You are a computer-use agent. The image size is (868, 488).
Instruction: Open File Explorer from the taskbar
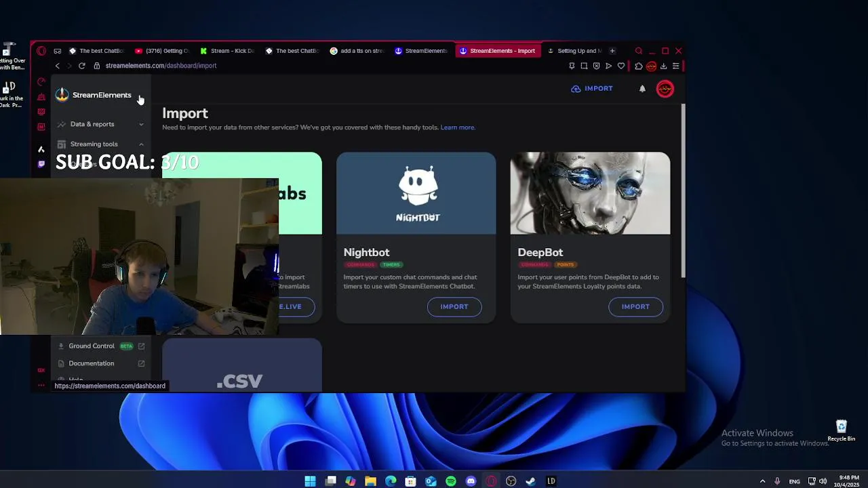(370, 481)
